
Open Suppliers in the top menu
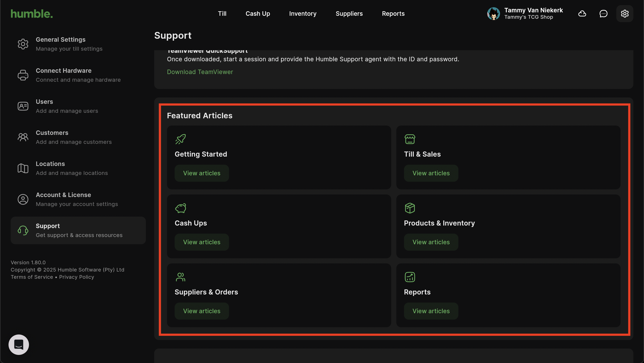349,13
